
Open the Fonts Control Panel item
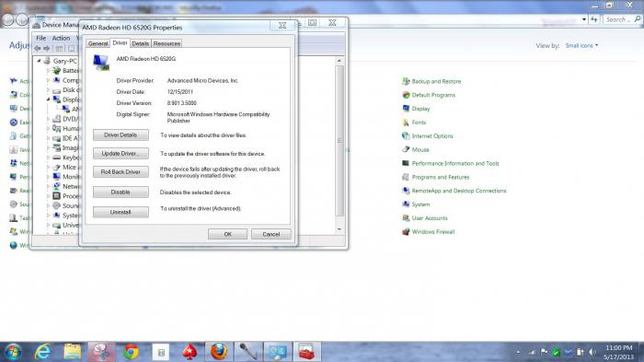tap(419, 123)
